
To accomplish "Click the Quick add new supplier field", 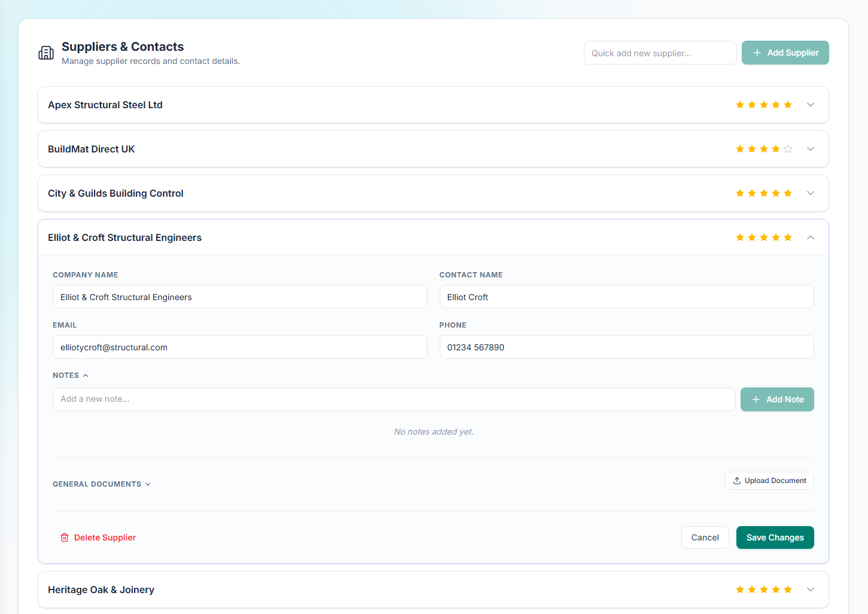I will coord(660,53).
